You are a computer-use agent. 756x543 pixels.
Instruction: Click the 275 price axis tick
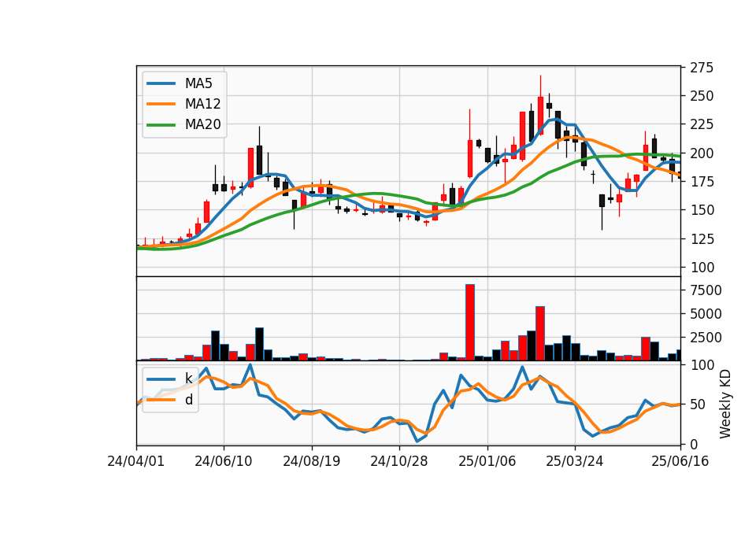[x=702, y=68]
